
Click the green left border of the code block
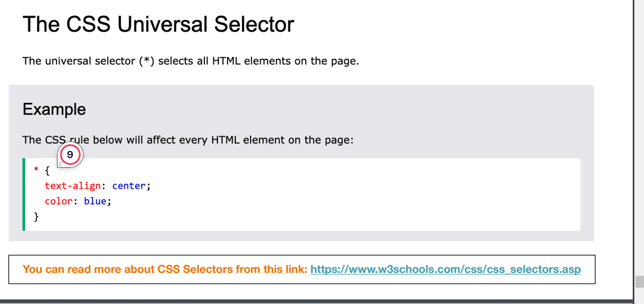[24, 194]
